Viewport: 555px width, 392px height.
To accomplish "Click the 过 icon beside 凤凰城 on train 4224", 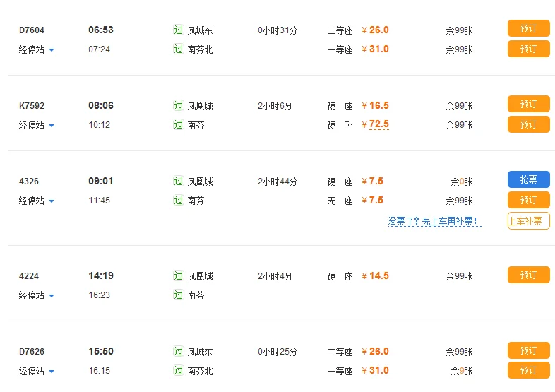I will 178,276.
